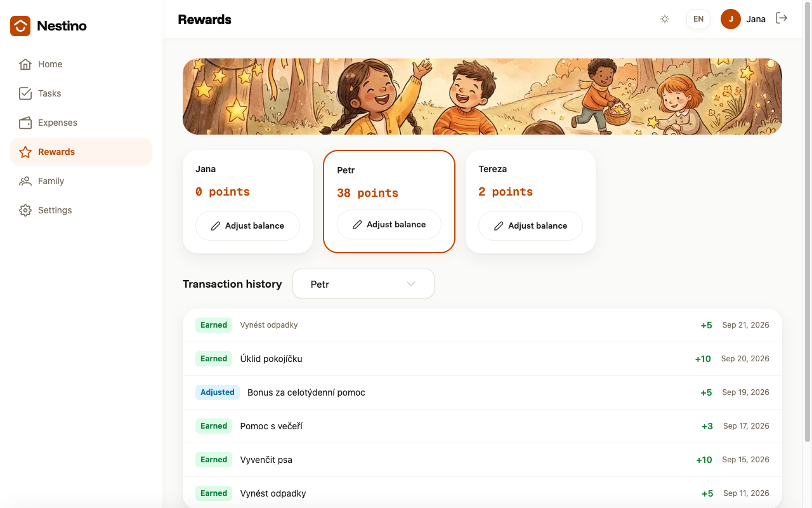Go to Home in the sidebar
Viewport: 812px width, 508px height.
81,64
